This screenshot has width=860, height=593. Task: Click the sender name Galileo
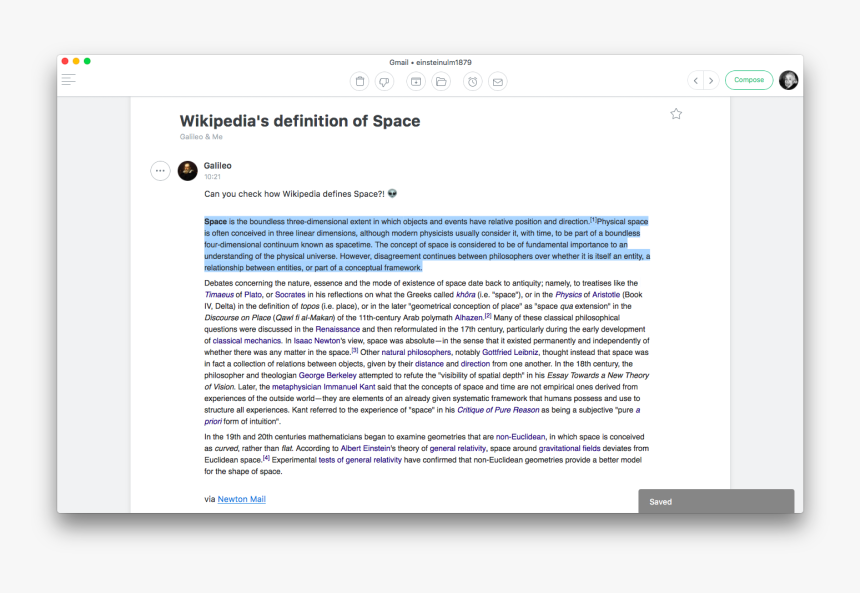click(x=218, y=166)
